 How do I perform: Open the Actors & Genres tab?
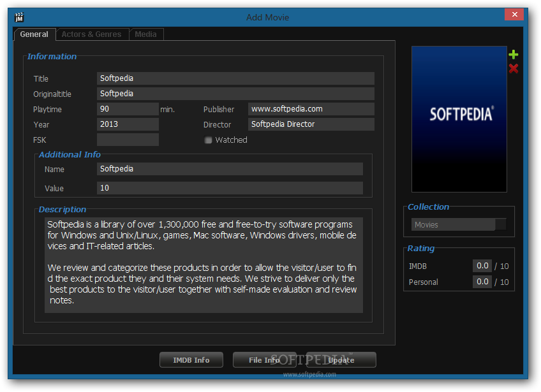[92, 34]
